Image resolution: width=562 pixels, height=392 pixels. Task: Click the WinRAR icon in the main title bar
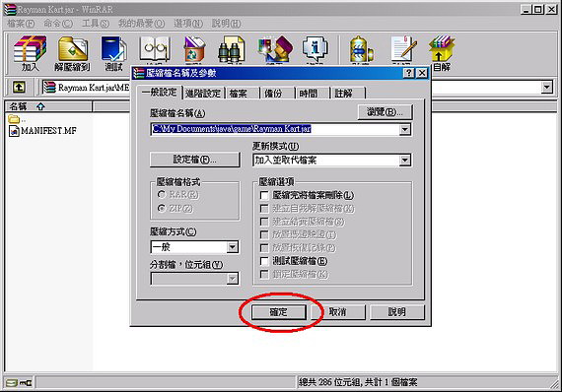(10, 9)
